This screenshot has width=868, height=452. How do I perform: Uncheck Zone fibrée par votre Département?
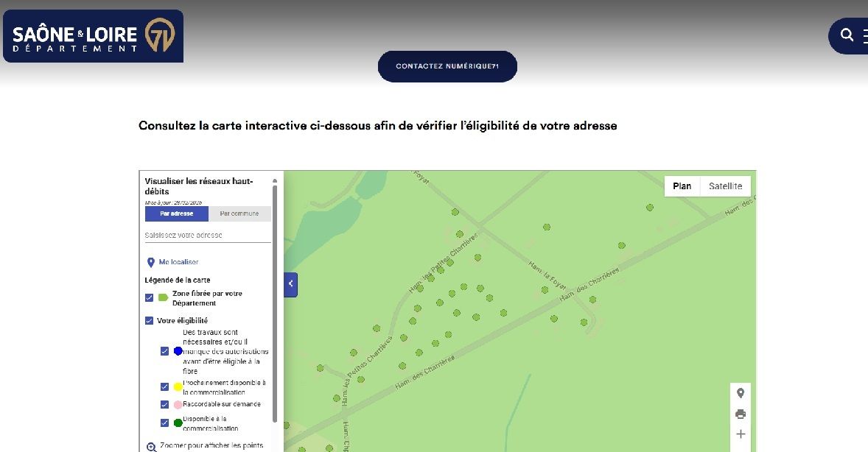click(150, 297)
